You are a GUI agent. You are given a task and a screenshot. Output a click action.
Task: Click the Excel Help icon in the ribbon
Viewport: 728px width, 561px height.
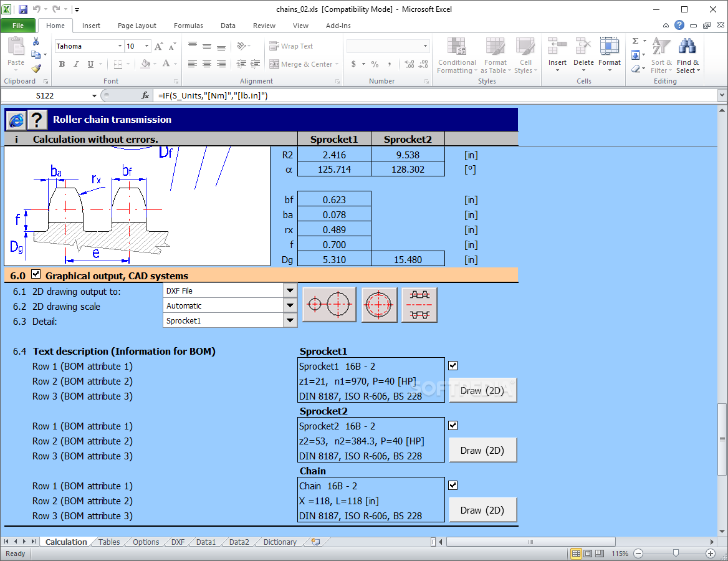(x=679, y=25)
